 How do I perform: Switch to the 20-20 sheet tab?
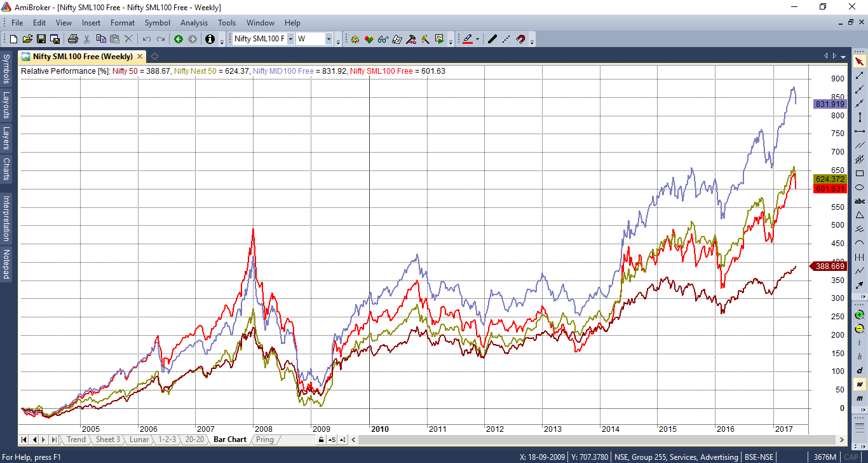195,439
